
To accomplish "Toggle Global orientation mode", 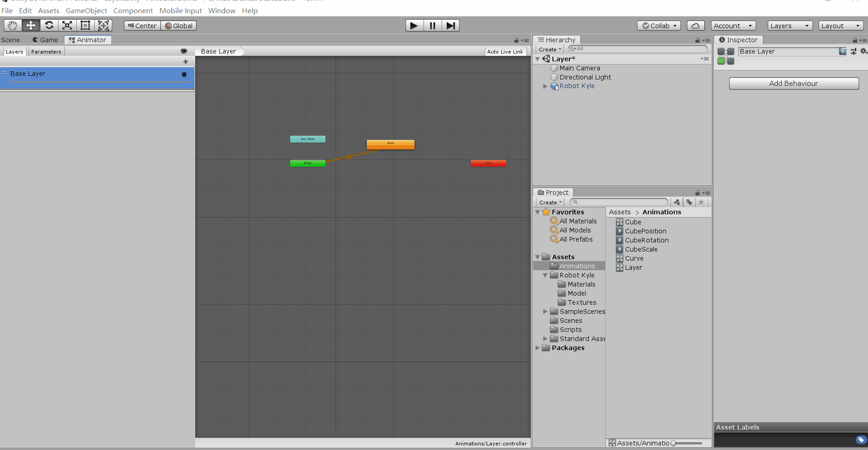I will pyautogui.click(x=178, y=26).
